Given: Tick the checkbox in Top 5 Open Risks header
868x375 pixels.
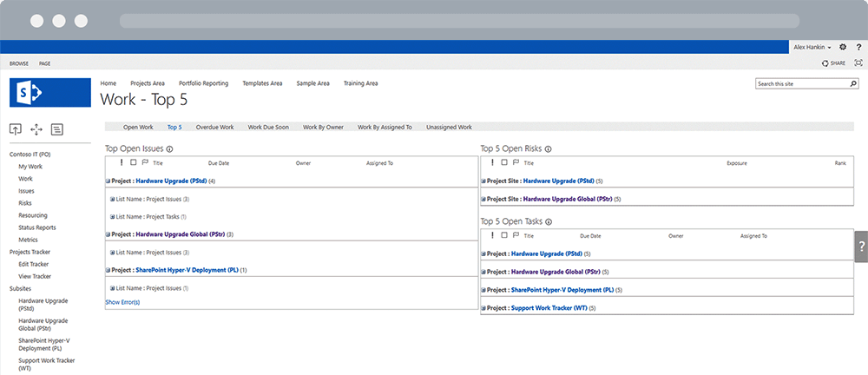Looking at the screenshot, I should click(x=503, y=162).
